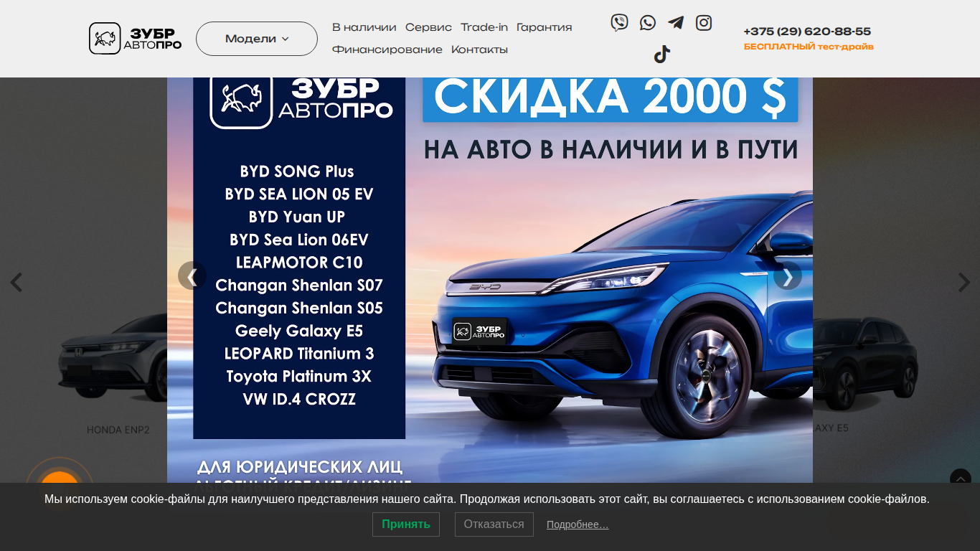Open the WhatsApp icon
980x551 pixels.
(648, 23)
